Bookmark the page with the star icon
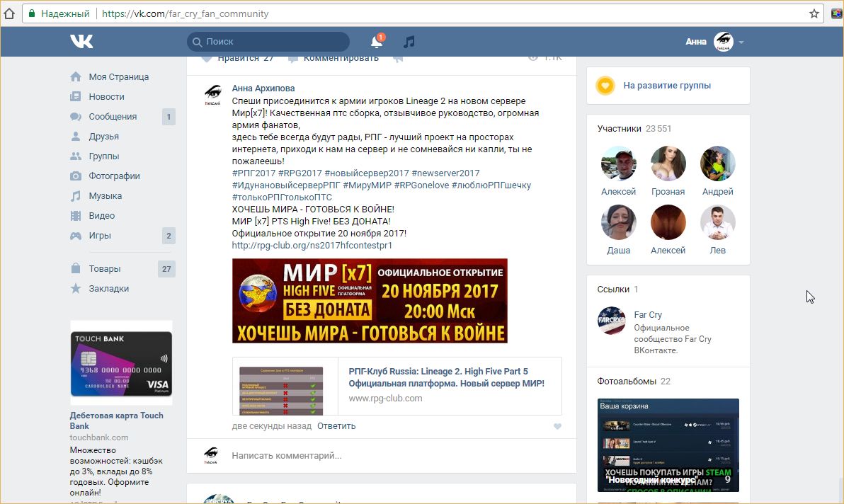Viewport: 844px width, 504px height. click(814, 13)
